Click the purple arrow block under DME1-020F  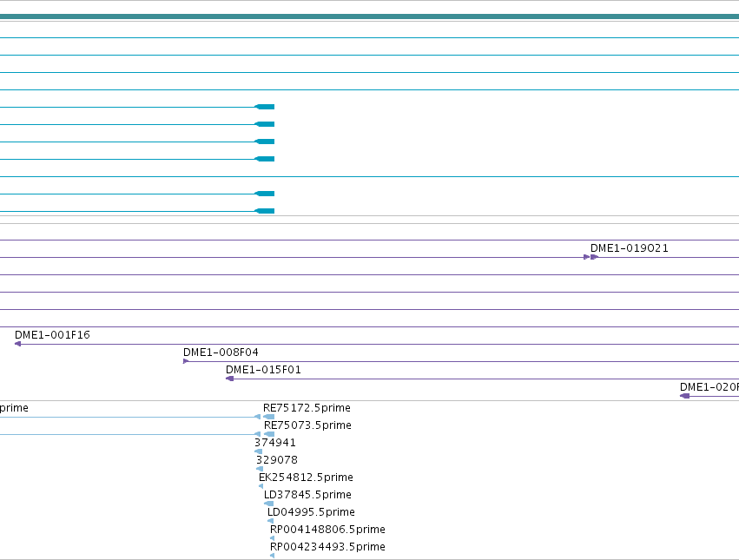(685, 396)
